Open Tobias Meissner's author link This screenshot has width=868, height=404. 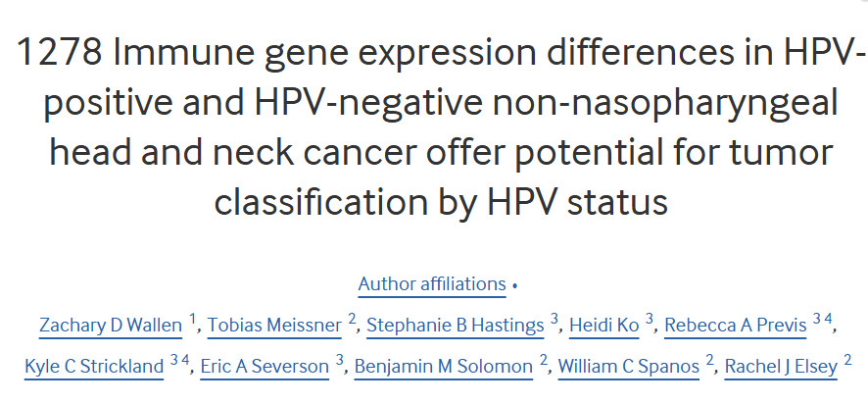point(272,326)
